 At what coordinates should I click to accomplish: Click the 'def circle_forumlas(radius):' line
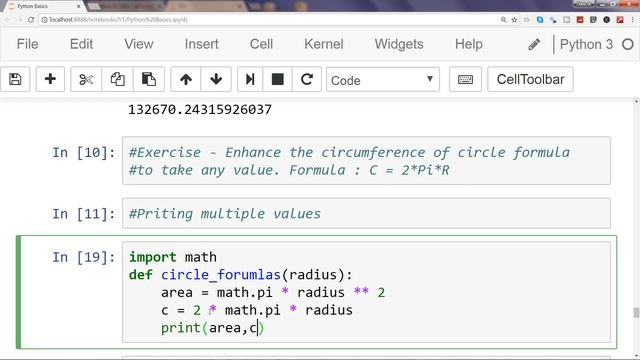240,275
